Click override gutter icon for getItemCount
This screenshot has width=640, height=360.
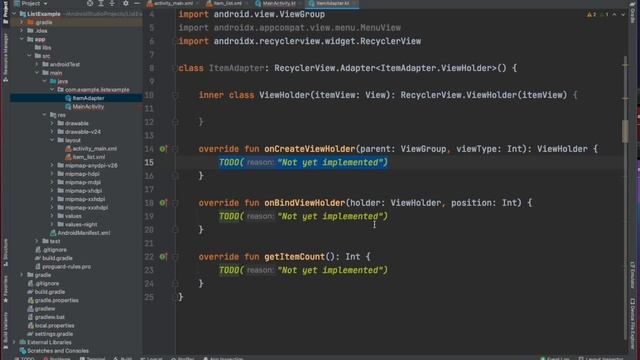pyautogui.click(x=163, y=257)
